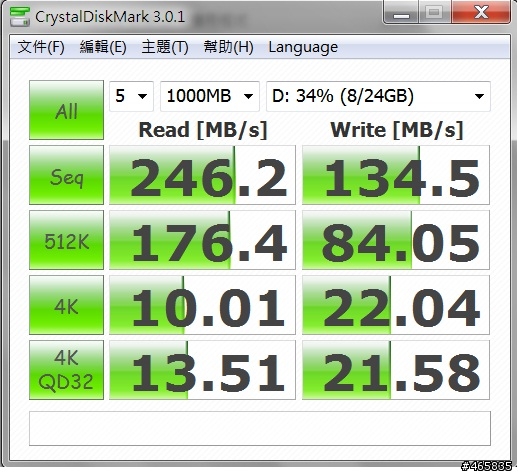Click the CrystalDiskMark app icon in title bar
The image size is (518, 474).
pyautogui.click(x=20, y=17)
